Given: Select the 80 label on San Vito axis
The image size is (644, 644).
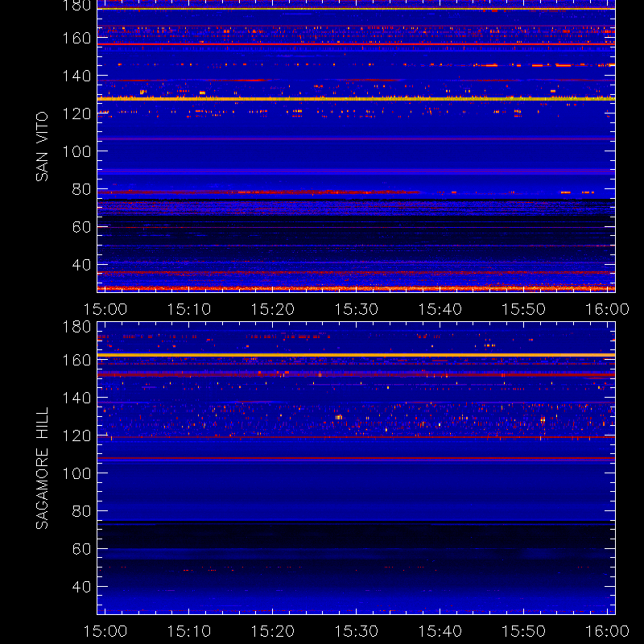Looking at the screenshot, I should coord(81,189).
